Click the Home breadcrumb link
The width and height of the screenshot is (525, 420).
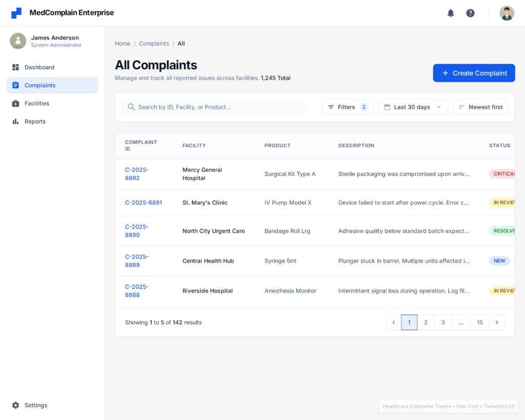pyautogui.click(x=123, y=44)
